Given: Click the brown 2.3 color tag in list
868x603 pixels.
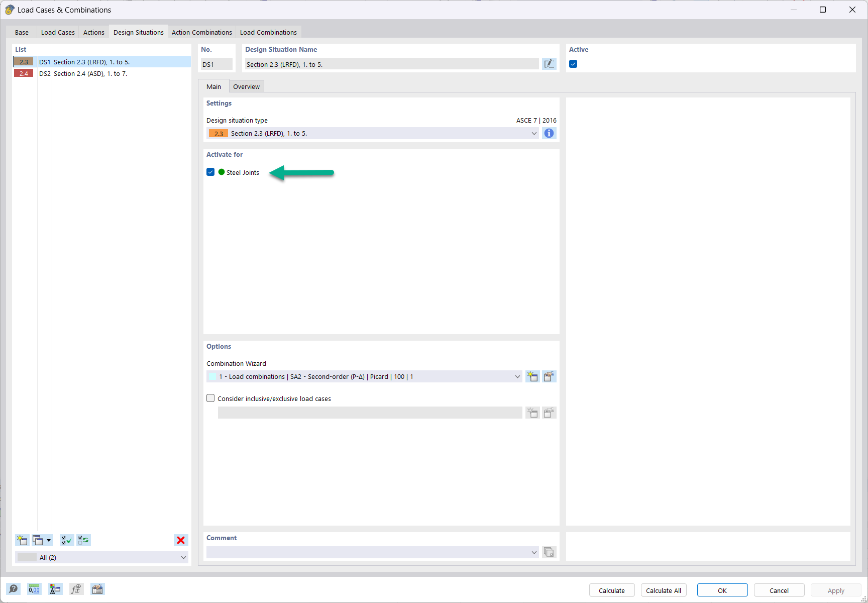Looking at the screenshot, I should [24, 62].
